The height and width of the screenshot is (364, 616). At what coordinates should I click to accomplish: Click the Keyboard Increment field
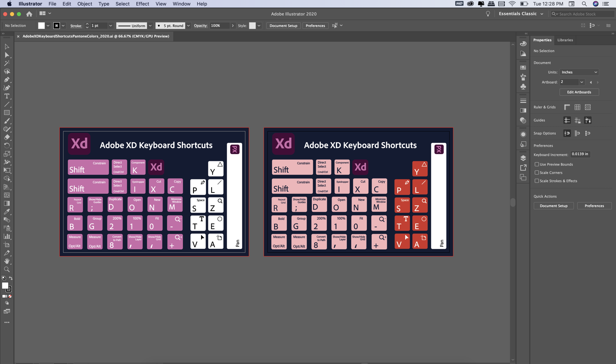[581, 154]
